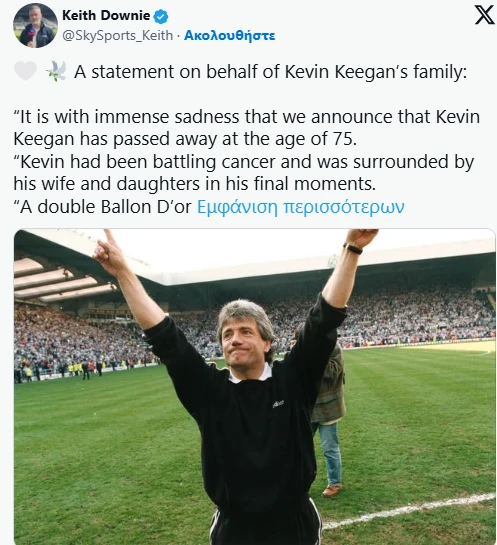Click the "It is with immense sadness" sentence
The width and height of the screenshot is (497, 545).
[246, 128]
